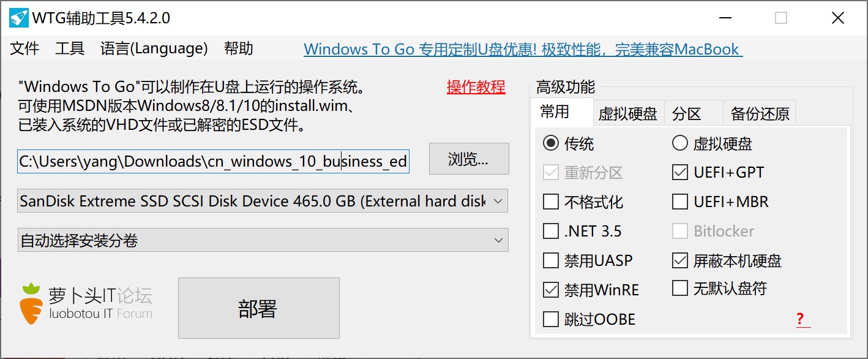Open the 工具 menu
The width and height of the screenshot is (868, 359).
[70, 49]
